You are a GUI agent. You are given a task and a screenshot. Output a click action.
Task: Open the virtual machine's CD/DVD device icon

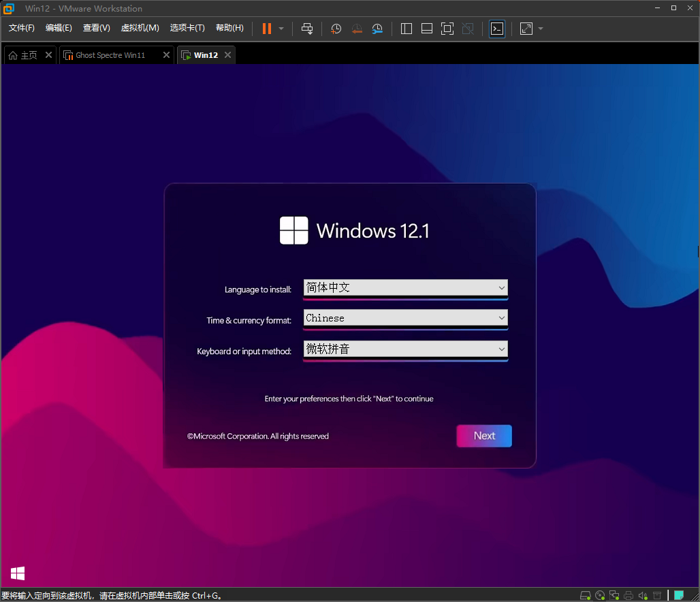coord(599,595)
